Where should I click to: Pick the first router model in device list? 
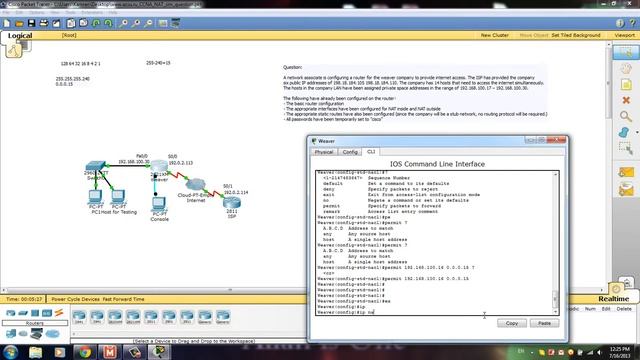click(x=79, y=317)
